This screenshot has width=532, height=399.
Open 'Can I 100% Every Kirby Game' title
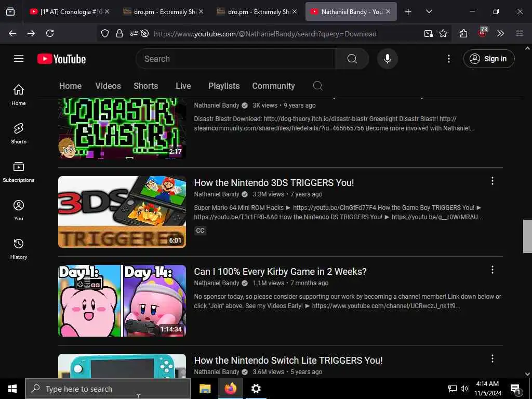tap(280, 271)
